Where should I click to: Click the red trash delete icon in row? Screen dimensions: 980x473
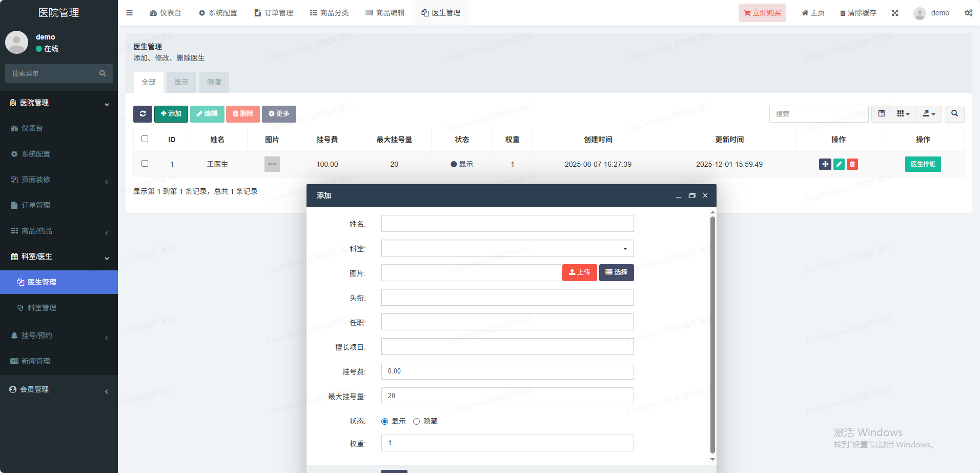(852, 164)
